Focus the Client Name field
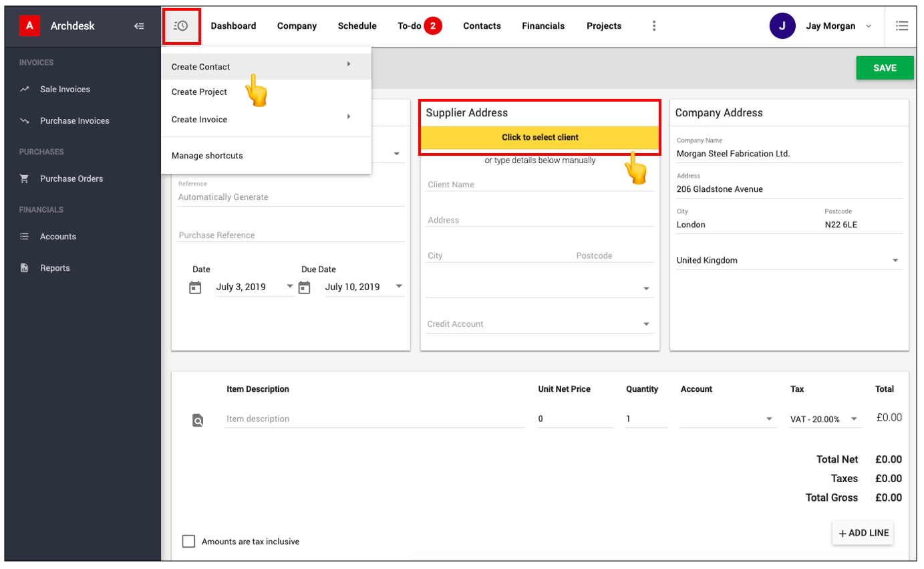924x569 pixels. pos(540,185)
